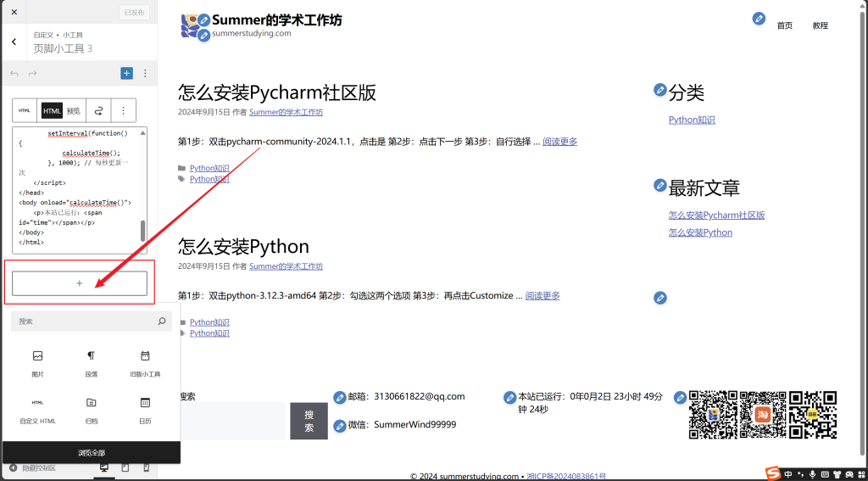Switch to the 预览 preview tab
The width and height of the screenshot is (868, 481).
[x=74, y=111]
